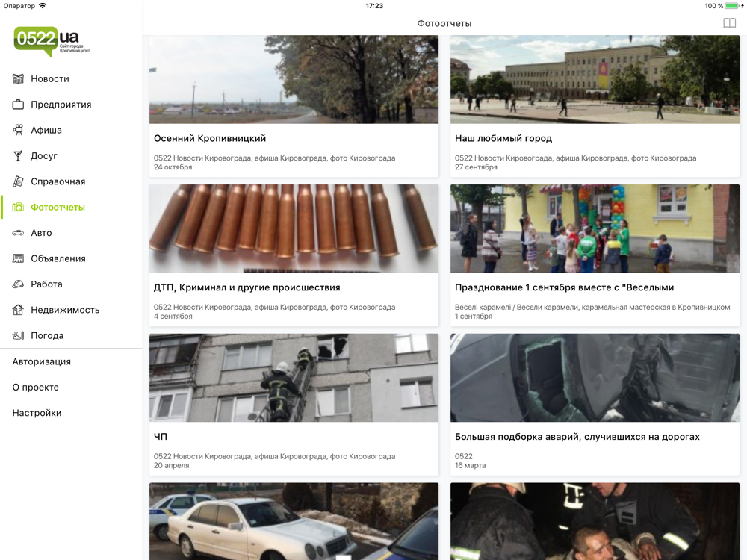Tap the 1 сентября date under the card
The height and width of the screenshot is (560, 747).
coord(474,316)
